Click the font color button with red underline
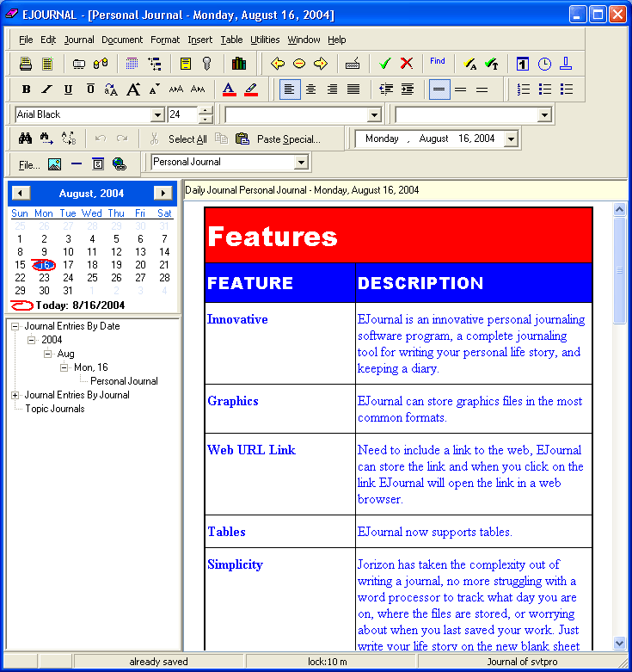The height and width of the screenshot is (672, 632). click(x=229, y=89)
